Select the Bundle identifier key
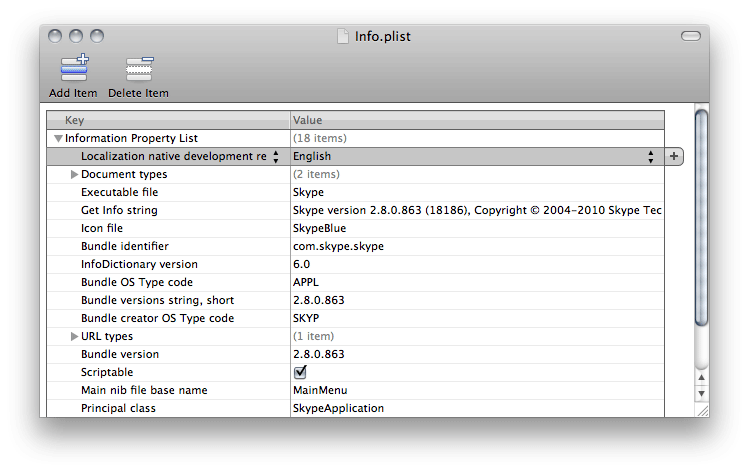Screen dimensions: 749x472 (125, 246)
